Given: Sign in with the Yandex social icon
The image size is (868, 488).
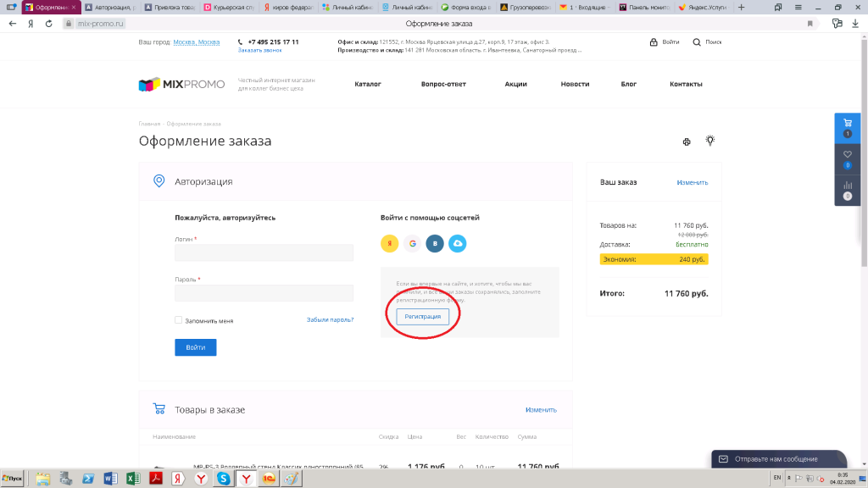Looking at the screenshot, I should click(x=389, y=244).
